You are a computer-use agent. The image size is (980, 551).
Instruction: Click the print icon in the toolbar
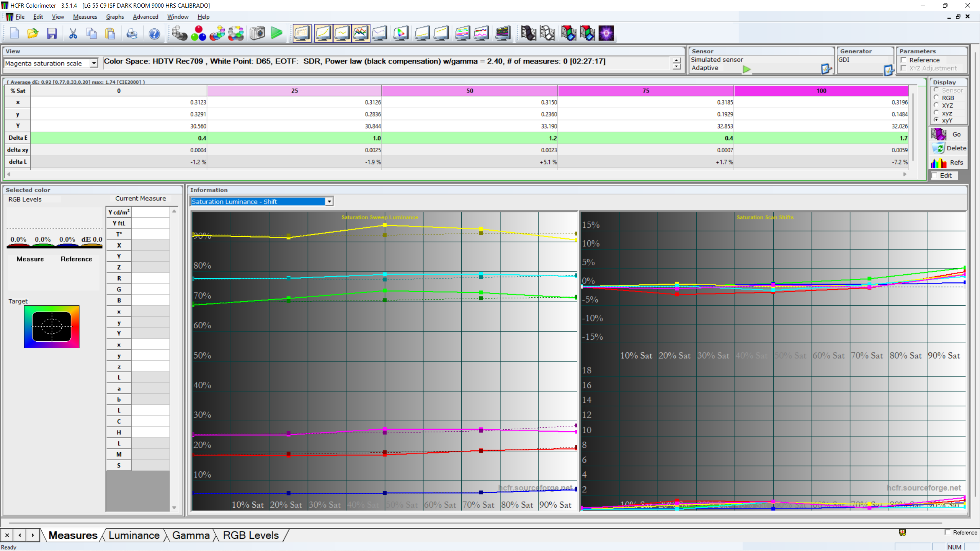pyautogui.click(x=132, y=34)
